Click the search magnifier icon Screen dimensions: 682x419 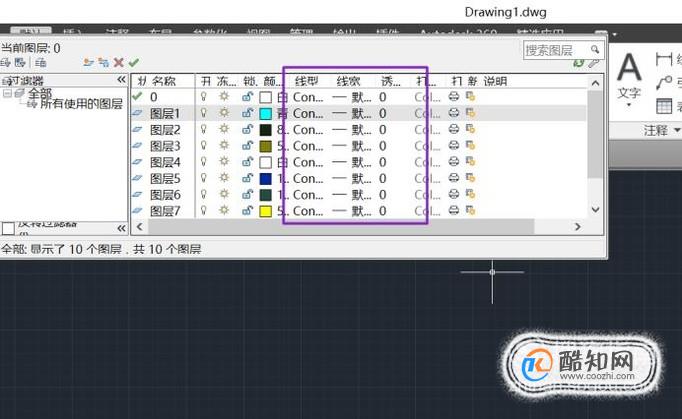(595, 50)
